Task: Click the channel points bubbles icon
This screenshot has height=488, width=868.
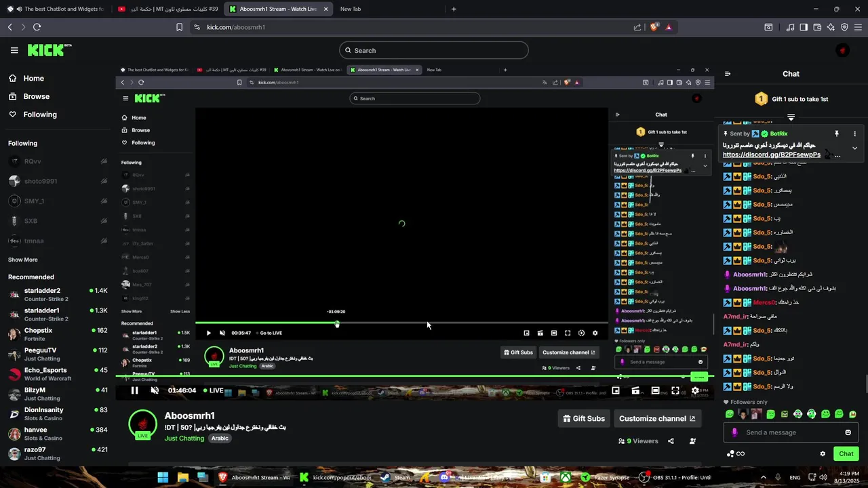Action: pyautogui.click(x=730, y=454)
